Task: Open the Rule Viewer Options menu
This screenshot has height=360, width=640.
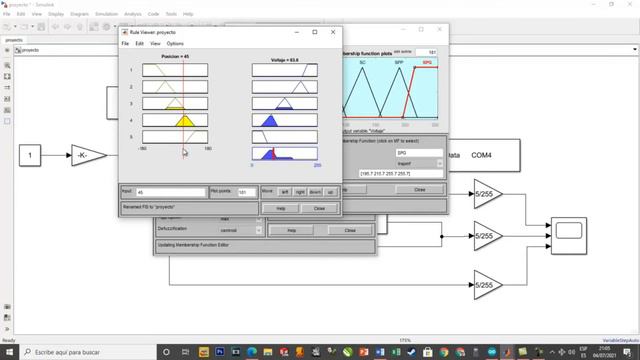Action: [x=175, y=44]
